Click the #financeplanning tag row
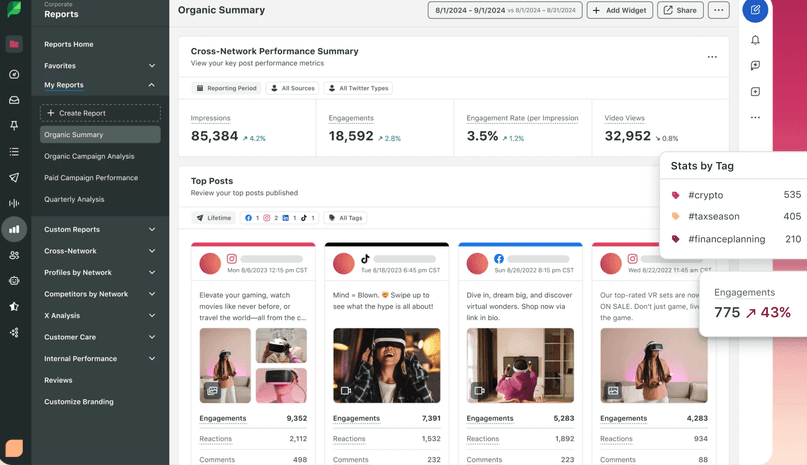Screen dimensions: 807x465 [736, 239]
